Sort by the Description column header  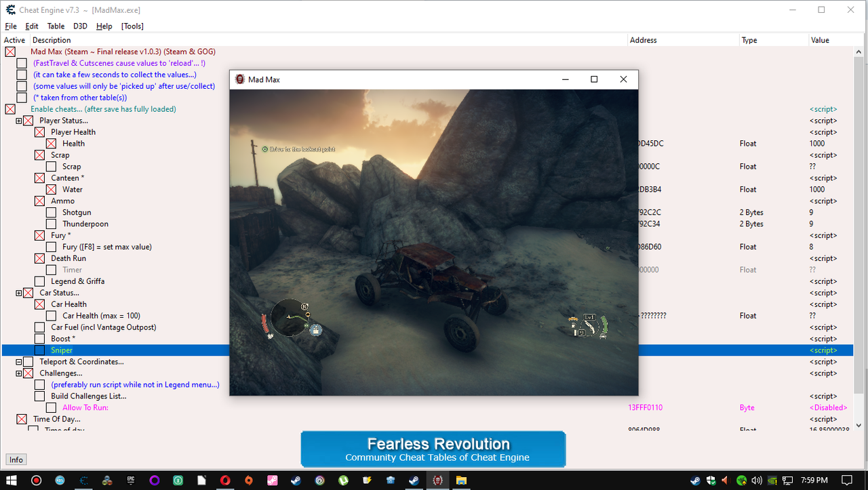pos(328,40)
